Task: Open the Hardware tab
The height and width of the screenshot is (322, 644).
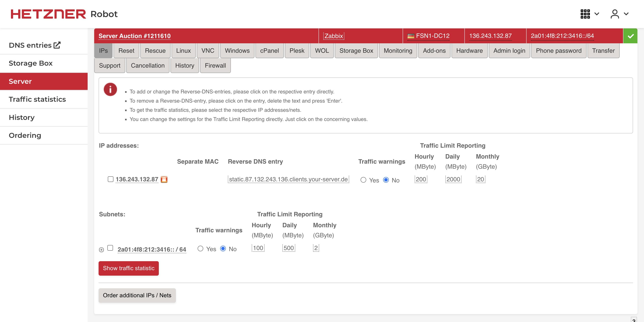Action: click(469, 51)
